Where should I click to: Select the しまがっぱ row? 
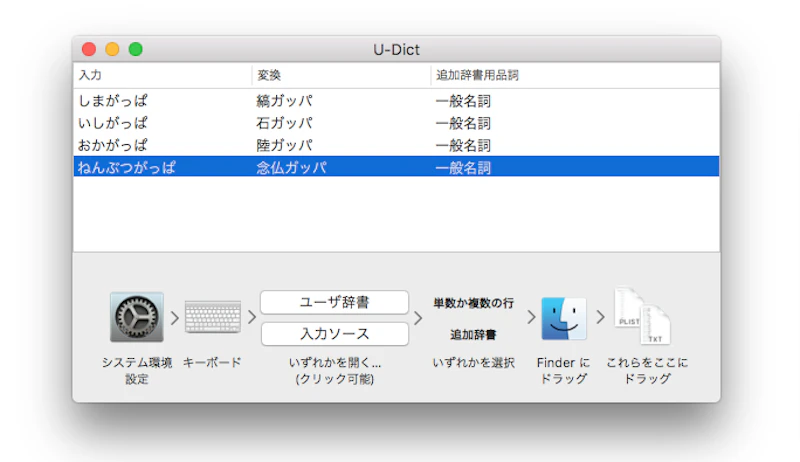pos(396,101)
